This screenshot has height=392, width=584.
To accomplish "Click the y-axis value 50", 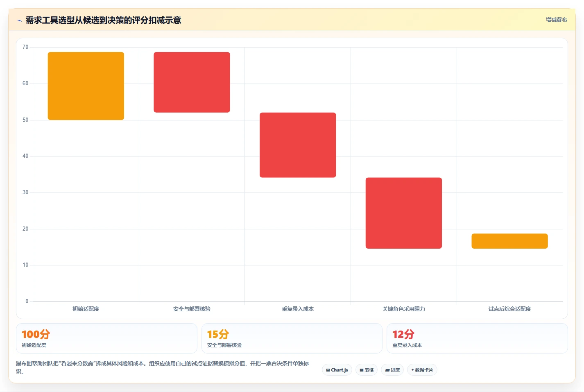I will point(25,120).
